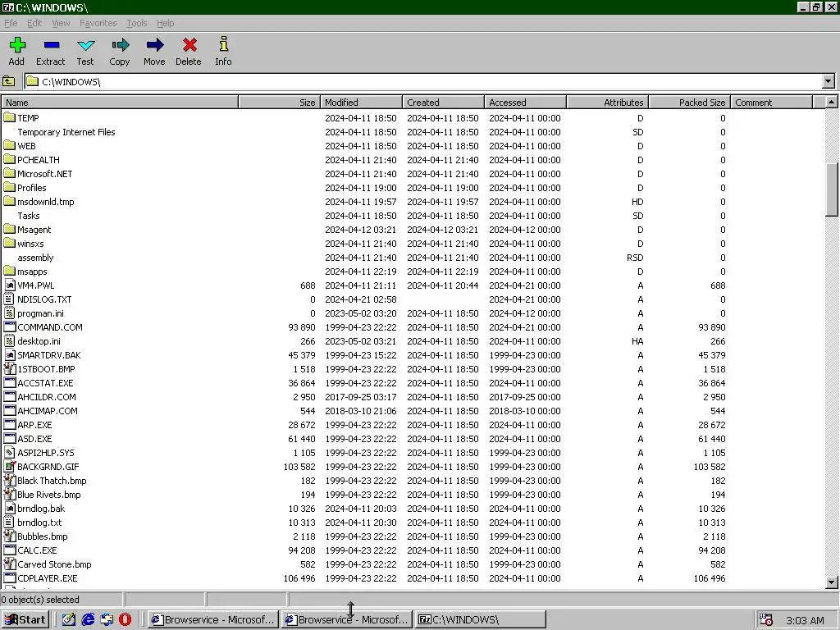
Task: Sort by Name column header
Action: (x=120, y=103)
